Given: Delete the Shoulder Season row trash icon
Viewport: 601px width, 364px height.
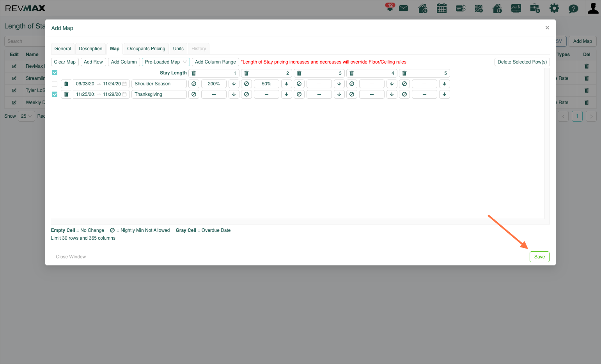Looking at the screenshot, I should 66,84.
